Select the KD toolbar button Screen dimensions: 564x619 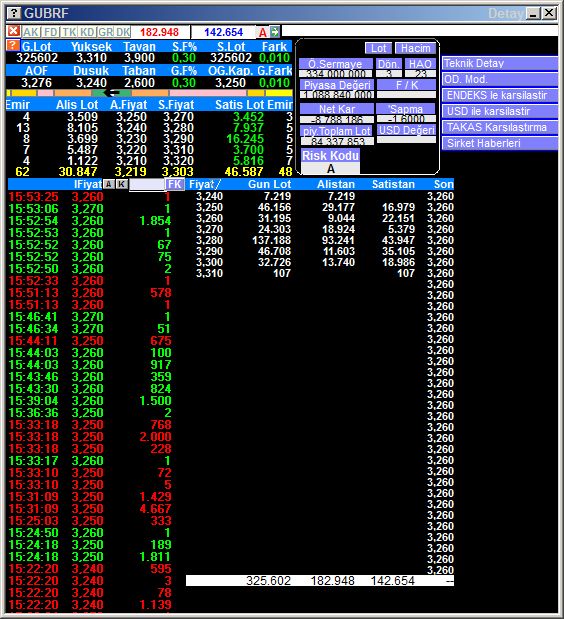(x=87, y=32)
